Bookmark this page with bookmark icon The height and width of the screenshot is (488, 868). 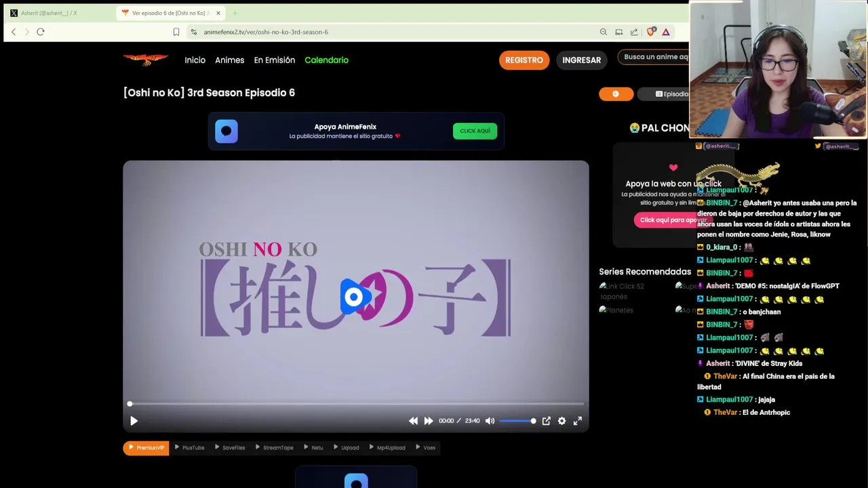(176, 32)
